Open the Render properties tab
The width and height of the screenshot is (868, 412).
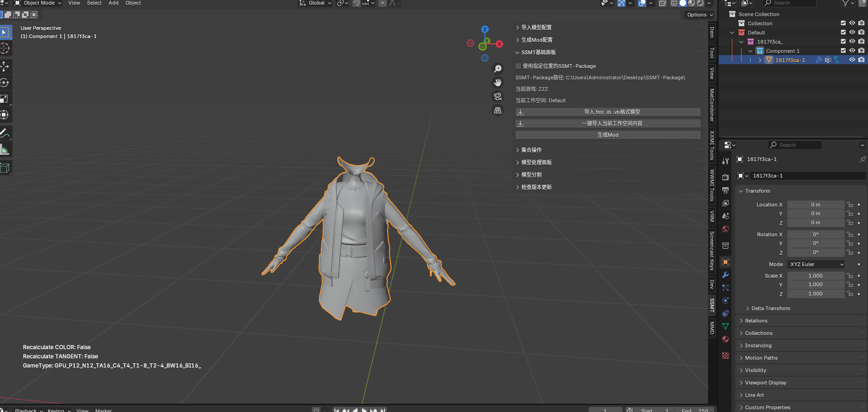click(725, 177)
